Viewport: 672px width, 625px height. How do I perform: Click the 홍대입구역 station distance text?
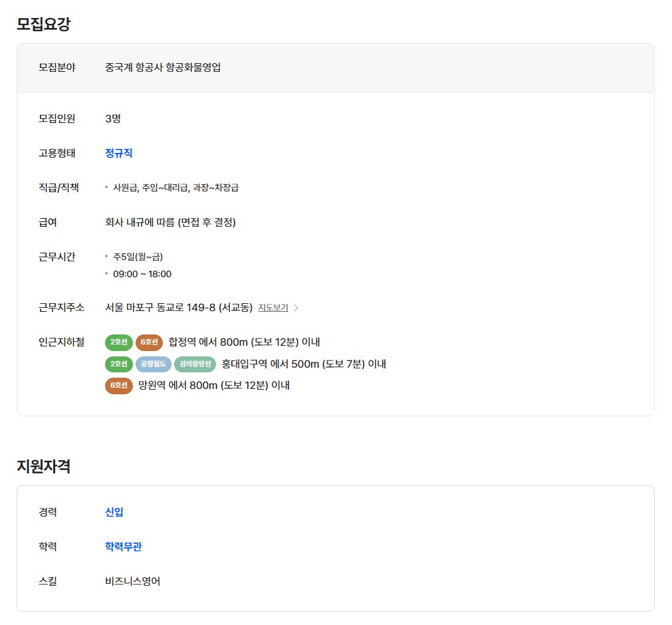(x=304, y=364)
